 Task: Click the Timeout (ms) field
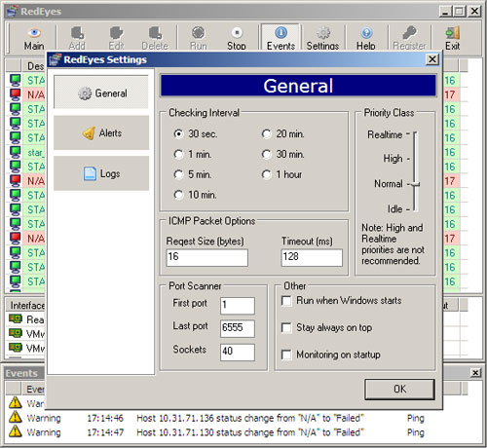coord(312,257)
